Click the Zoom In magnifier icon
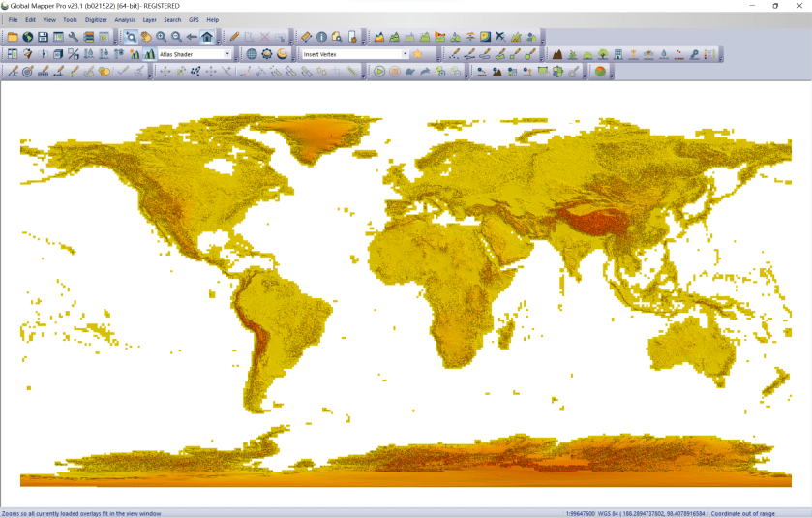Screen dimensions: 812x518 pos(161,37)
